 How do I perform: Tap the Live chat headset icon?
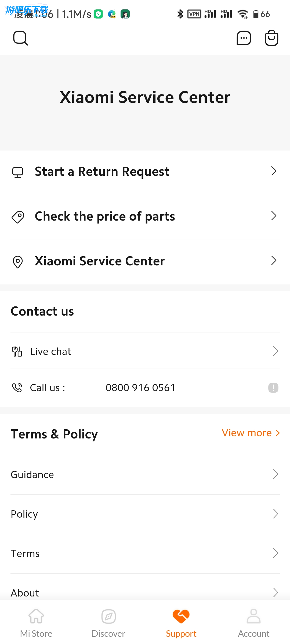coord(17,352)
